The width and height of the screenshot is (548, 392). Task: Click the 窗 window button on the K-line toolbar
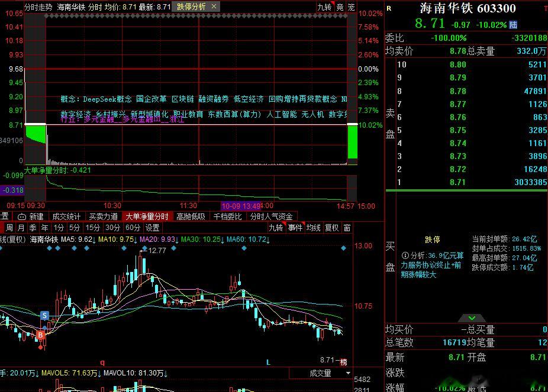pos(347,228)
